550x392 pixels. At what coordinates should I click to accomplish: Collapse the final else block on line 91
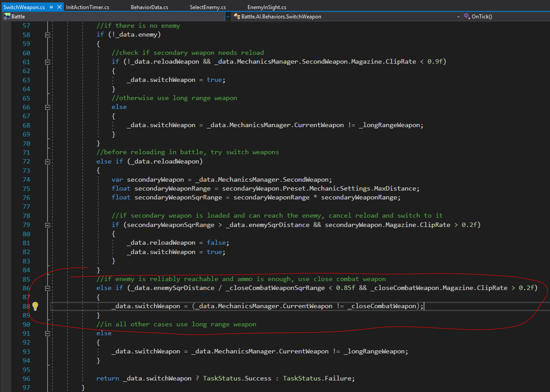[48, 334]
